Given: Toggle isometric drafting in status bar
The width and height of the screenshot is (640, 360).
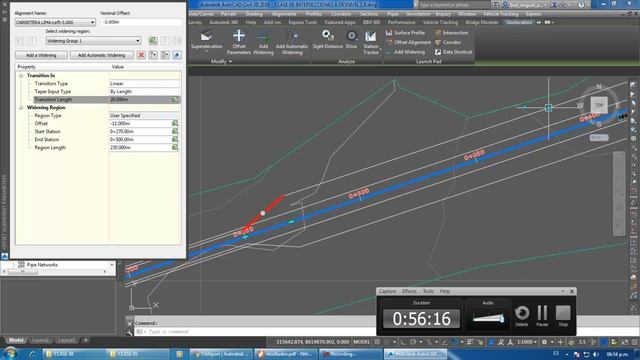Looking at the screenshot, I should [429, 342].
